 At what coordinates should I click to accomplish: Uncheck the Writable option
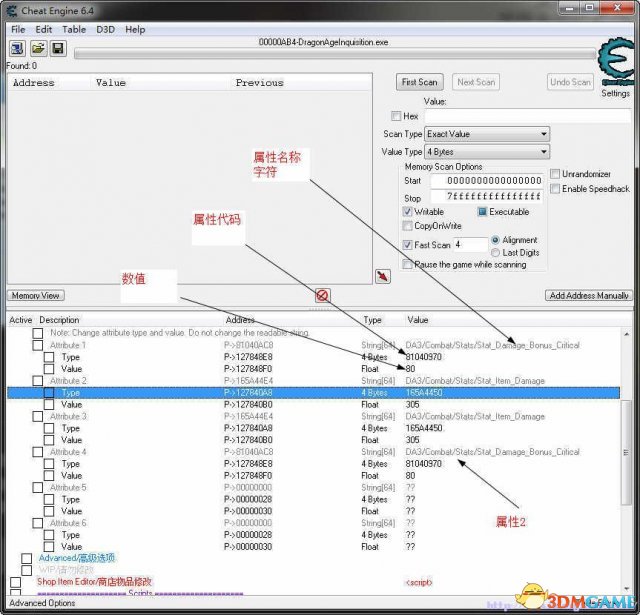(x=407, y=211)
